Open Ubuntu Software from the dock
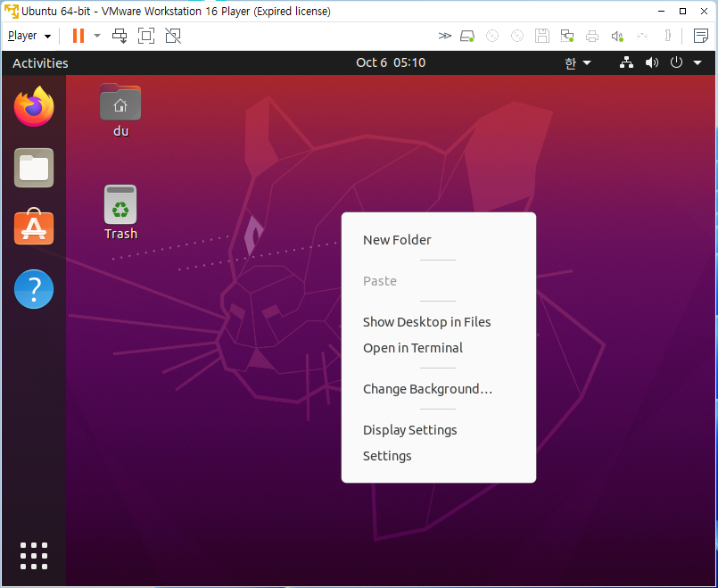 click(34, 227)
